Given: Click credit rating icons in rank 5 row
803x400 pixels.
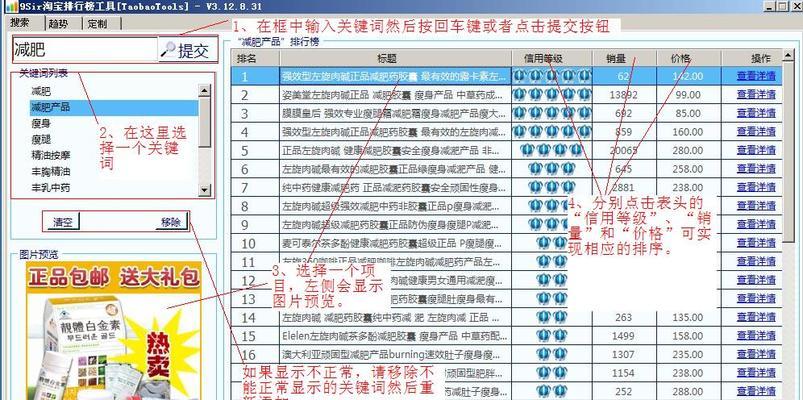Looking at the screenshot, I should 552,150.
